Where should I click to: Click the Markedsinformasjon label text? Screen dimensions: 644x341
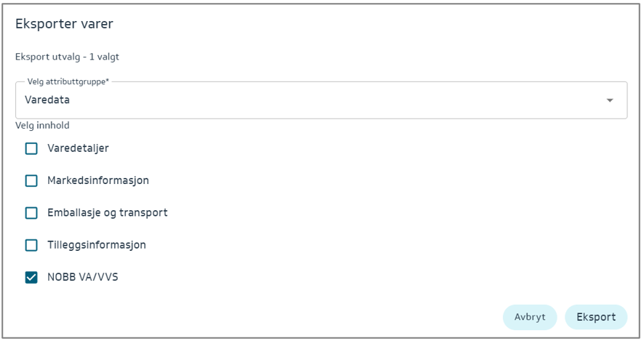(98, 180)
